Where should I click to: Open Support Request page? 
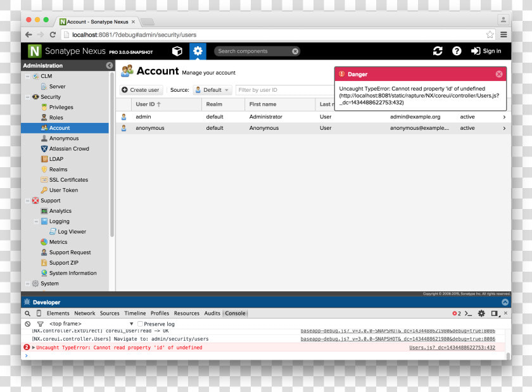tap(66, 252)
